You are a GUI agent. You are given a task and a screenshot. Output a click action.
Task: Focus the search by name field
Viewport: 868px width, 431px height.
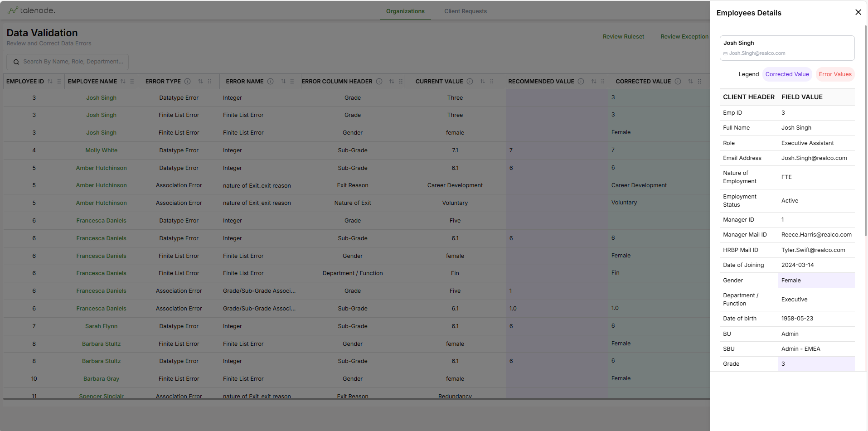(x=68, y=62)
